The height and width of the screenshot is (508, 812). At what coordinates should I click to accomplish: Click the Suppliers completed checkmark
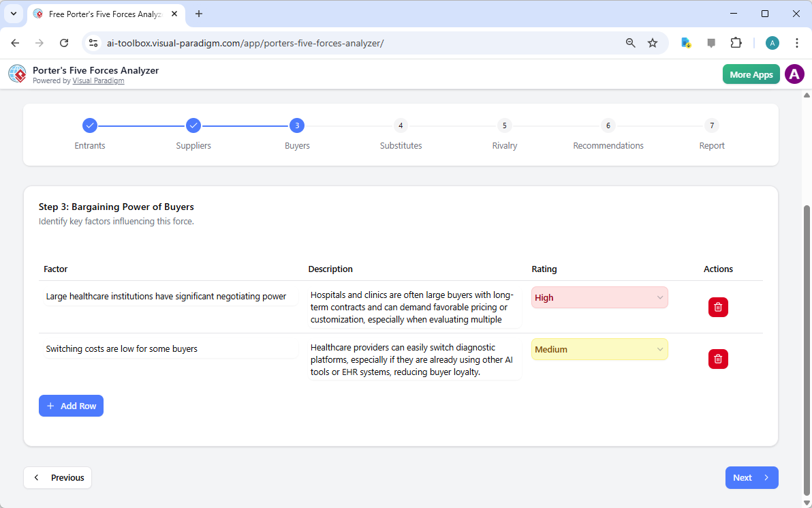coord(193,125)
